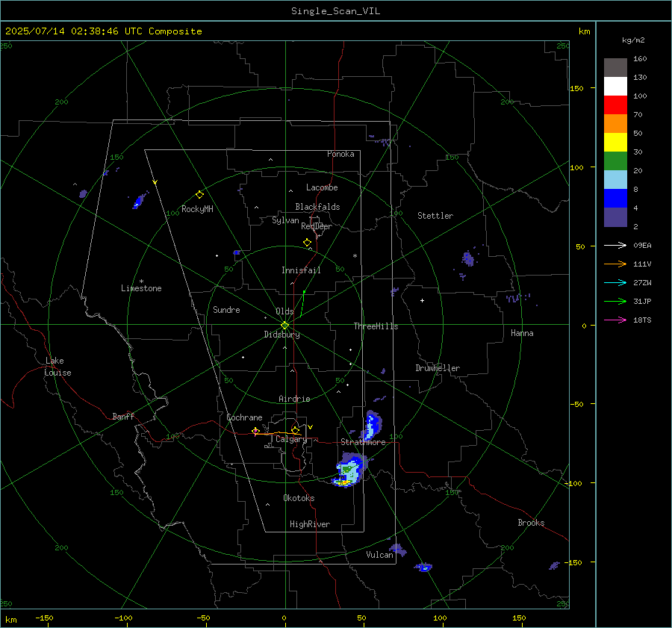Click the white 09EA arrow legend icon
672x628 pixels.
coord(615,245)
